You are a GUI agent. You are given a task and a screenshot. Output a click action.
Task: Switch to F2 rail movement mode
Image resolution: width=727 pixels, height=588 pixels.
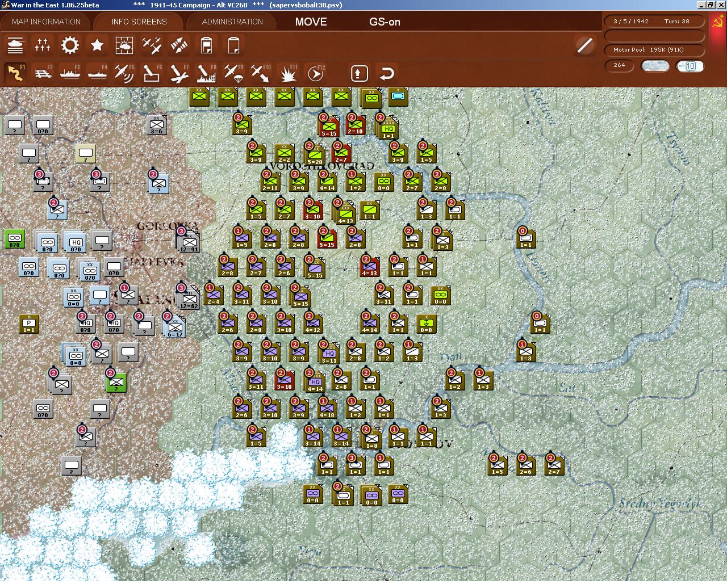43,73
